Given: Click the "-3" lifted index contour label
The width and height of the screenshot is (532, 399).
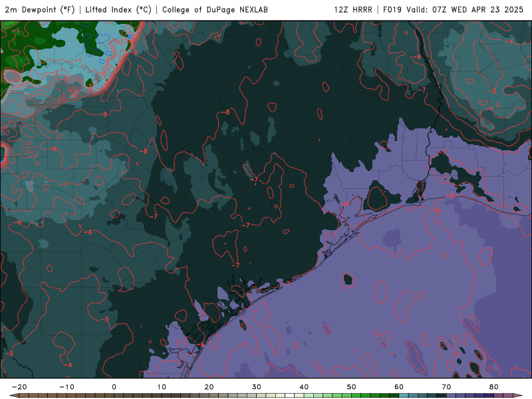Looking at the screenshot, I should click(x=492, y=91).
